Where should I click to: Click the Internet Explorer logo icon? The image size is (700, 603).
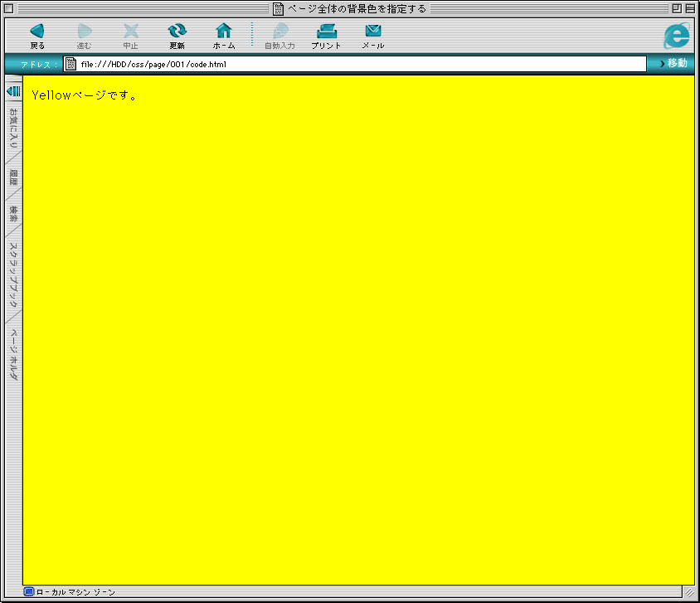(676, 36)
